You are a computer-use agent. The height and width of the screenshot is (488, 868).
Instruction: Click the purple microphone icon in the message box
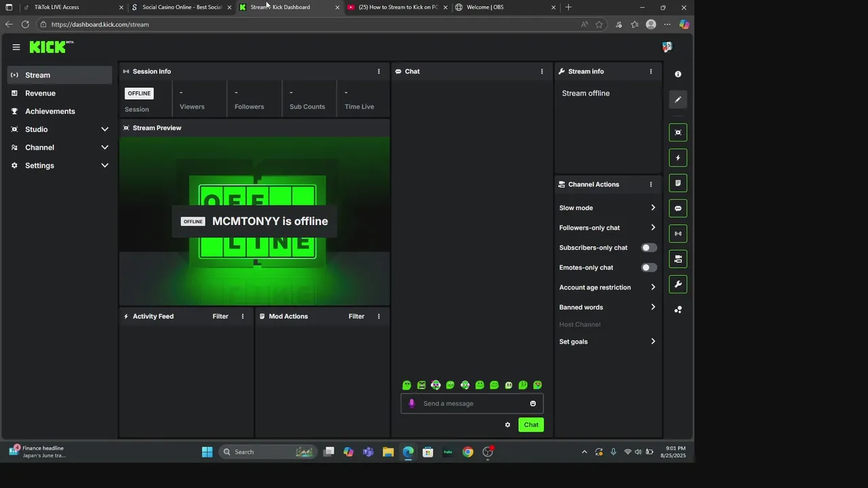(x=411, y=403)
